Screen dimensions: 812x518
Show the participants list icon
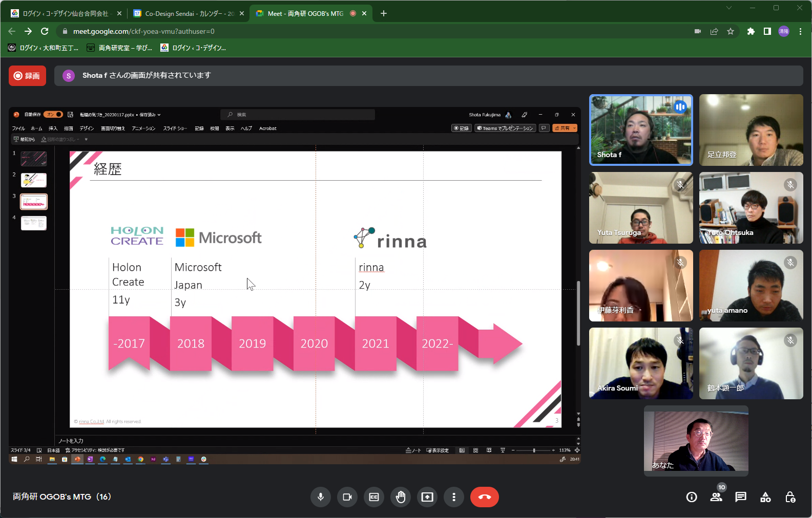[x=716, y=497]
